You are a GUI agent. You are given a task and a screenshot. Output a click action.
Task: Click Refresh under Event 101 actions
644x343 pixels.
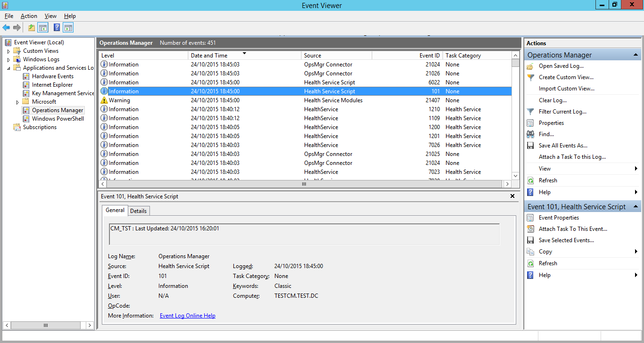pos(548,263)
